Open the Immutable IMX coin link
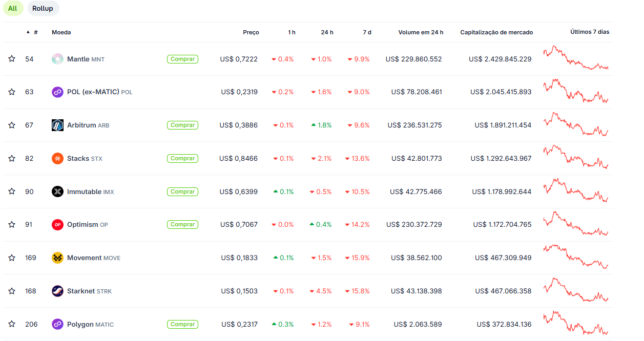The width and height of the screenshot is (644, 341). (x=91, y=191)
